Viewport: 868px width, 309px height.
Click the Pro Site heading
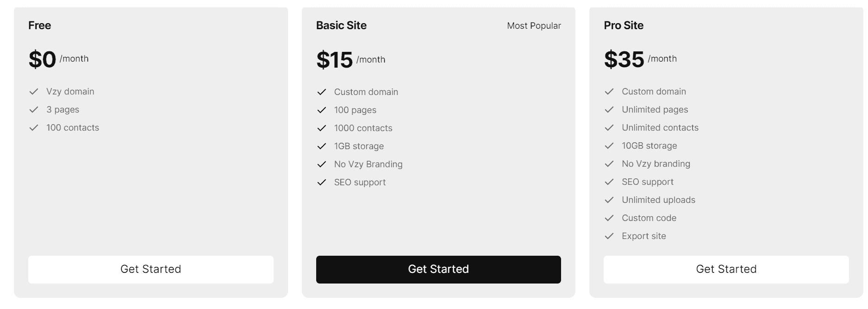coord(624,25)
